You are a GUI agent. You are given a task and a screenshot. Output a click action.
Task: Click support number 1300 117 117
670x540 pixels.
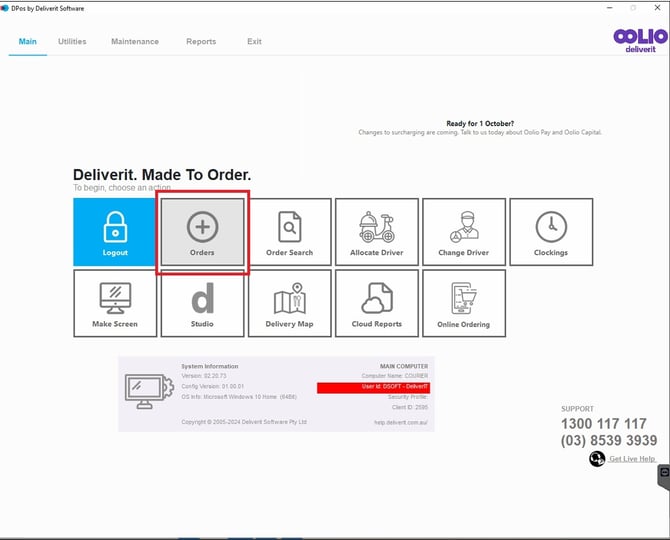click(604, 424)
